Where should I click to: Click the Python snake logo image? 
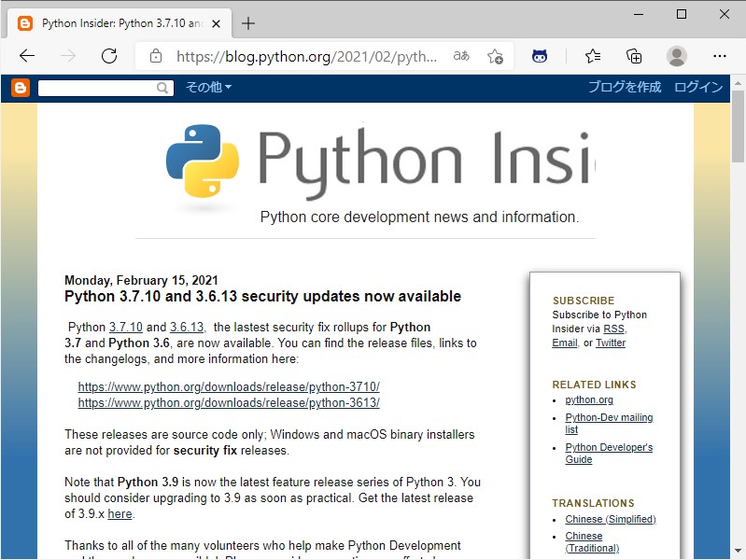click(203, 161)
